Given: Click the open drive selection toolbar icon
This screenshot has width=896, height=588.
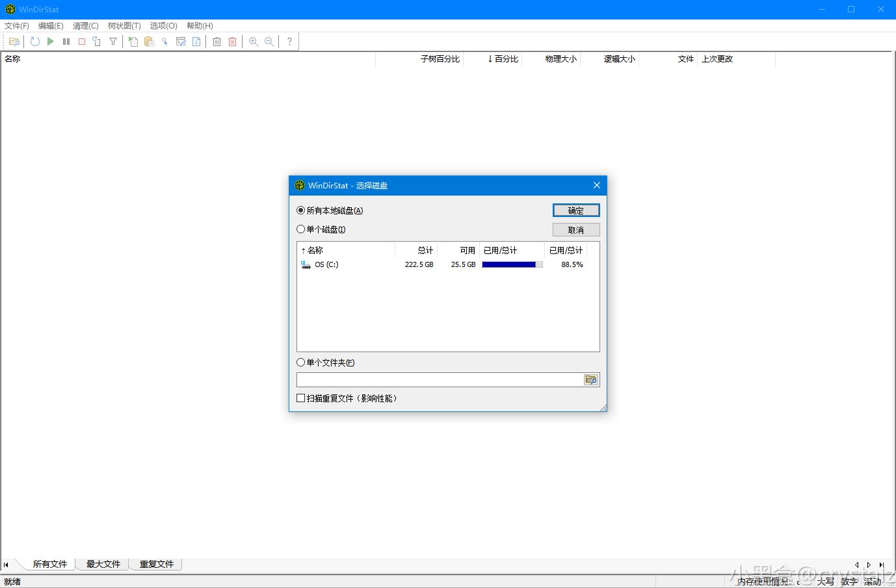Looking at the screenshot, I should click(x=14, y=42).
